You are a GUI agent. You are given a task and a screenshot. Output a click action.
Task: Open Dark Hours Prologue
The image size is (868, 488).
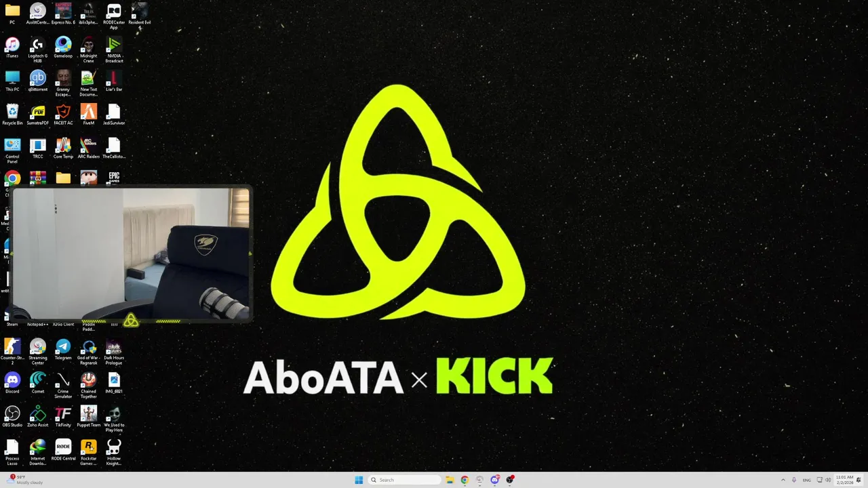tap(114, 352)
